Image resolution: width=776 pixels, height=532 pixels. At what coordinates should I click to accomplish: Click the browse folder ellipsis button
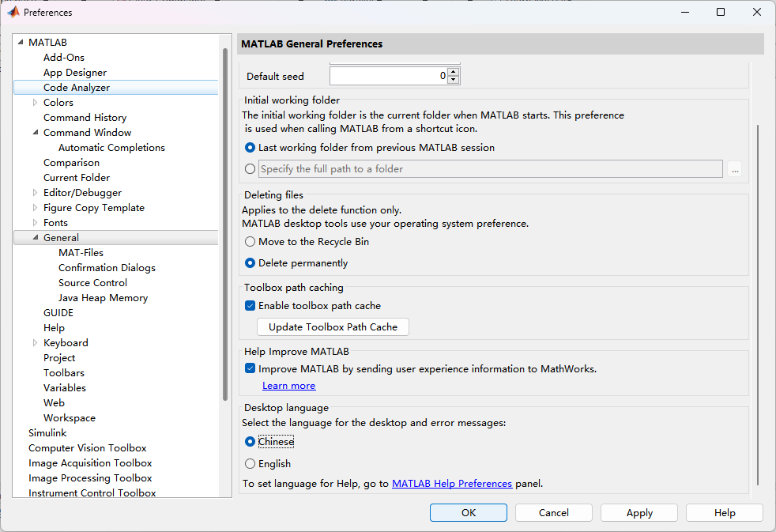pos(735,169)
